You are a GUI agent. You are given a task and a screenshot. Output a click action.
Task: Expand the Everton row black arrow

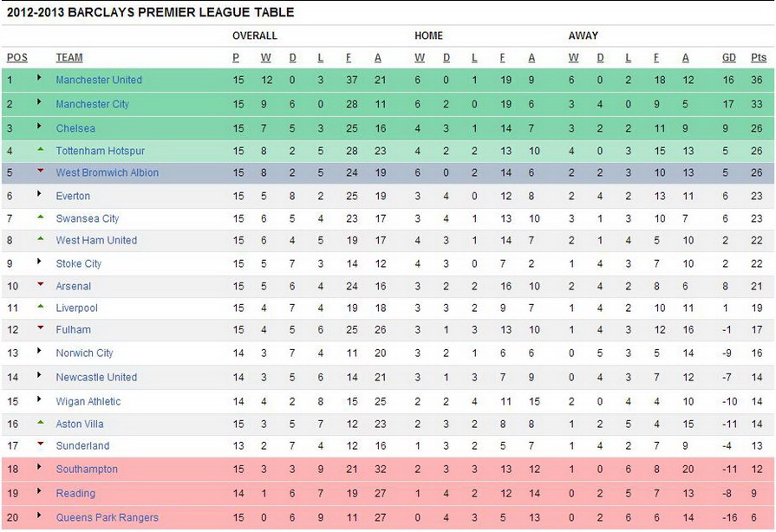pyautogui.click(x=39, y=194)
